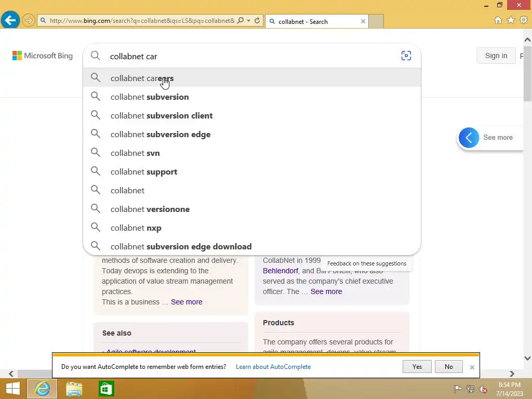This screenshot has width=532, height=399.
Task: Click the Action Center flag tray icon
Action: pyautogui.click(x=458, y=389)
